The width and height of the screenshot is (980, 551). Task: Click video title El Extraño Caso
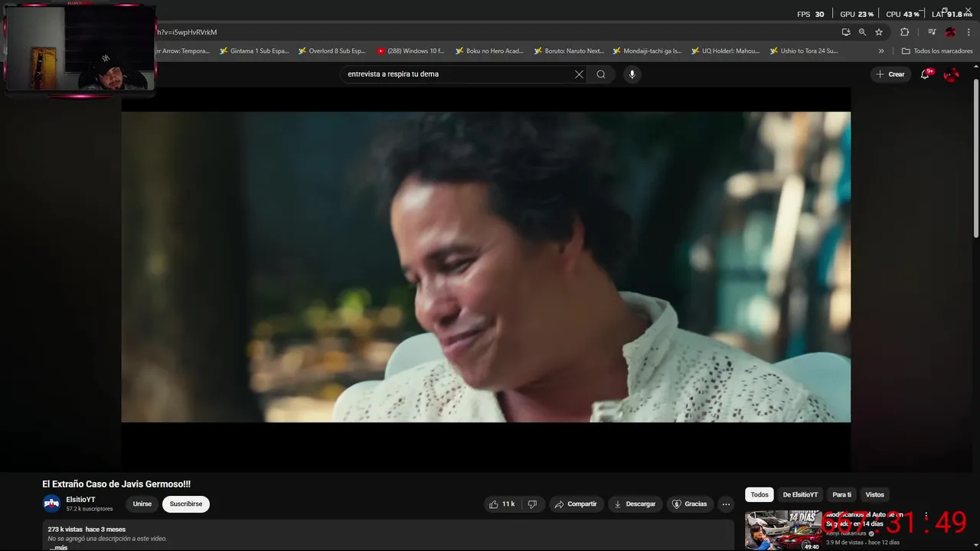(x=116, y=484)
